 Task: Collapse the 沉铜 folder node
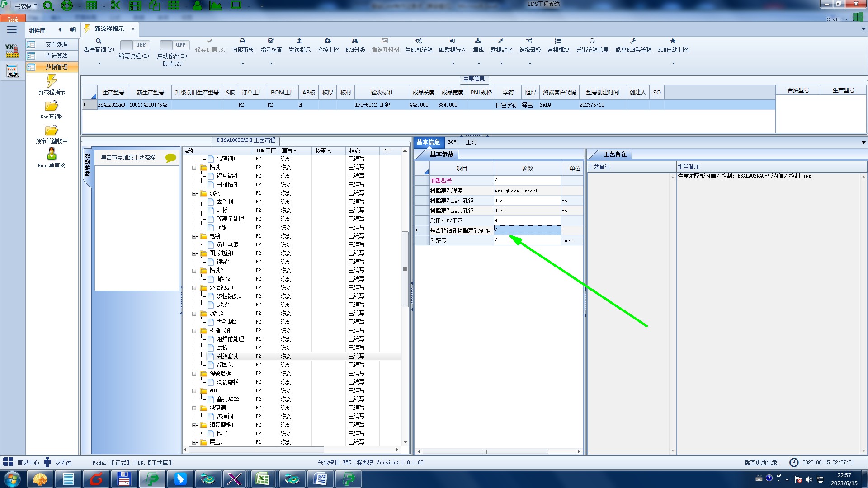click(x=194, y=193)
